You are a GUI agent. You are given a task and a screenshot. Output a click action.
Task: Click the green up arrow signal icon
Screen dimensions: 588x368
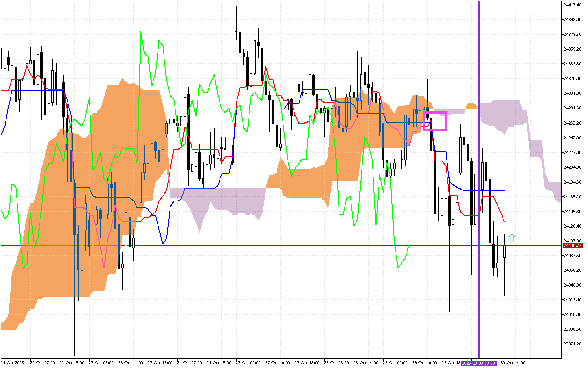(512, 238)
